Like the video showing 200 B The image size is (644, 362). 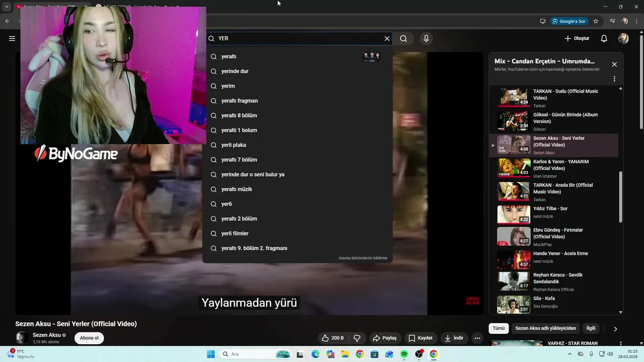click(333, 338)
